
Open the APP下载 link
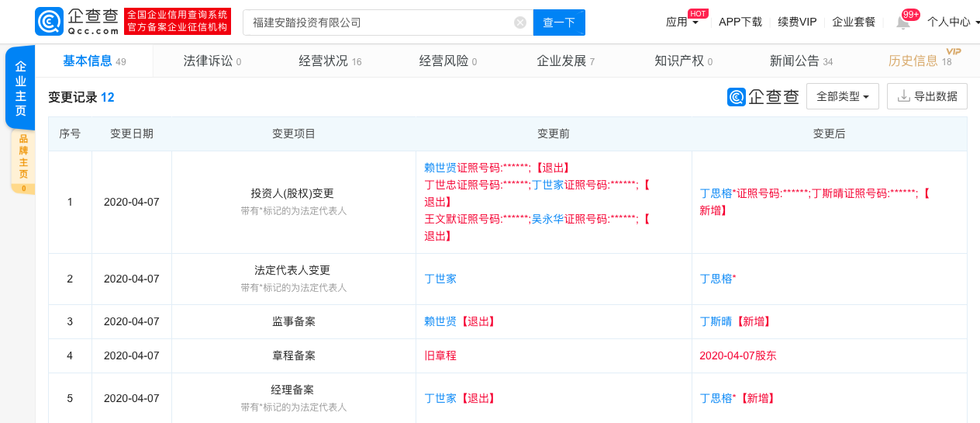(x=740, y=22)
